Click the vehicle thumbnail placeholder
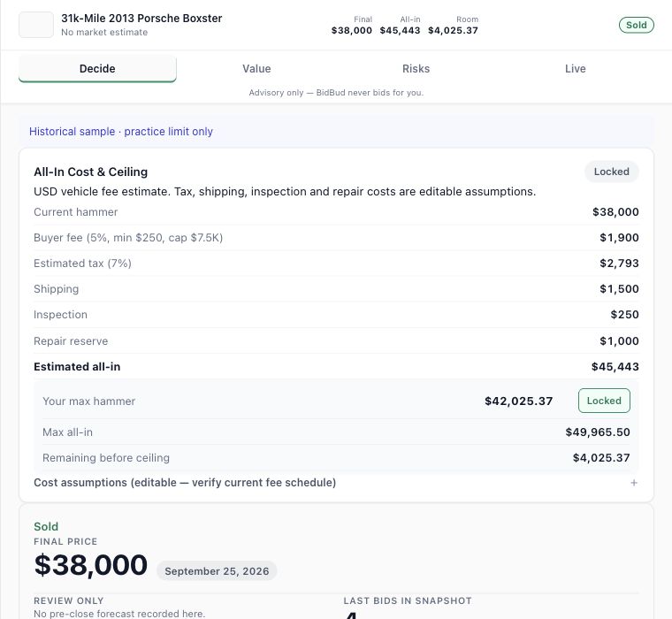Screen dimensions: 672x619 pos(36,25)
